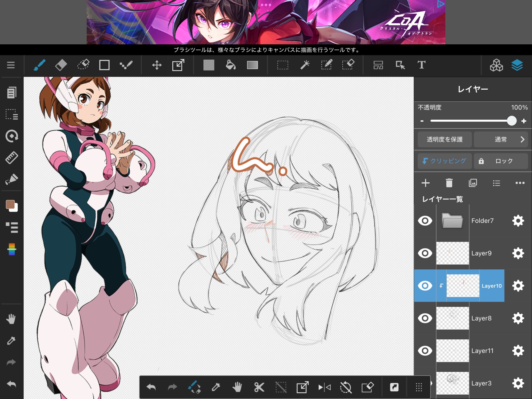Viewport: 532px width, 399px height.
Task: Select the gray Fill rectangle tool
Action: coord(209,65)
